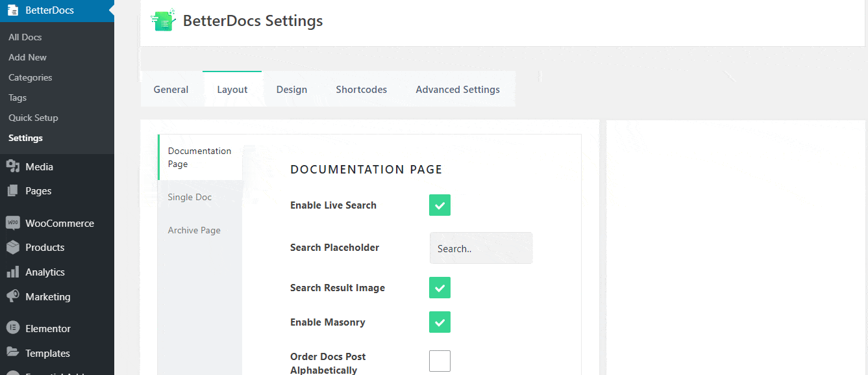Click Add New under BetterDocs

(28, 57)
